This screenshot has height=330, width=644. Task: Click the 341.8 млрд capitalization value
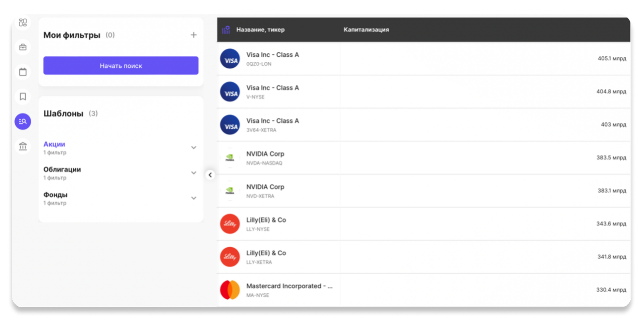pyautogui.click(x=612, y=257)
